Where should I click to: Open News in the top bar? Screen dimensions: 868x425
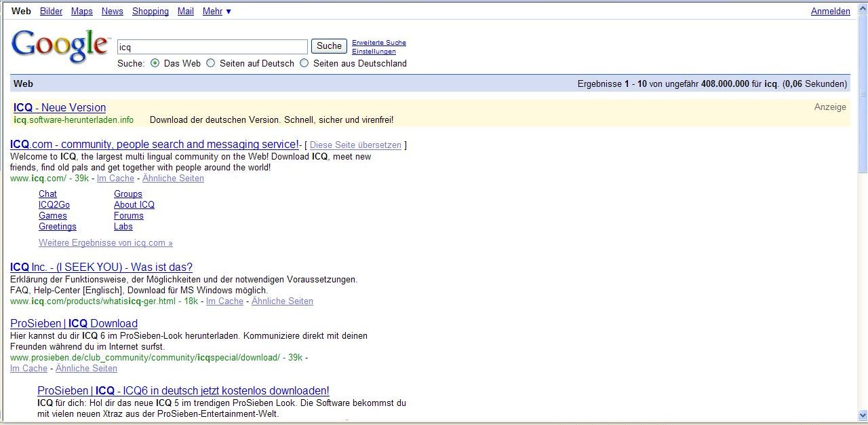coord(112,12)
